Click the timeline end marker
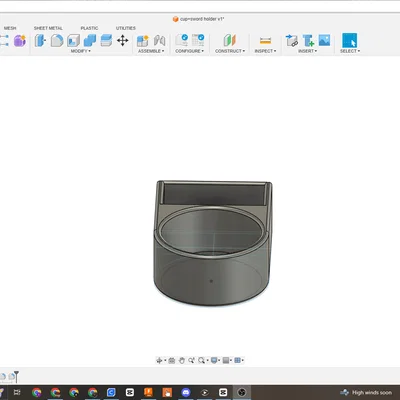 [x=16, y=377]
